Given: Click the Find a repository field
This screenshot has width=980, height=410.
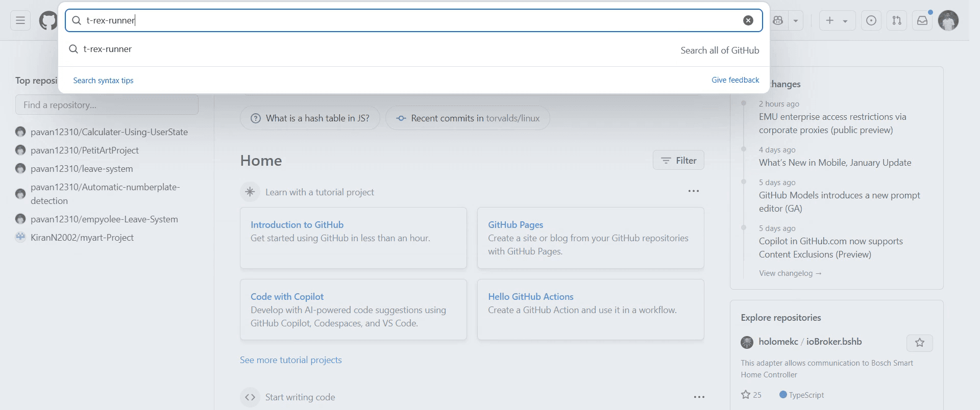Looking at the screenshot, I should tap(107, 105).
